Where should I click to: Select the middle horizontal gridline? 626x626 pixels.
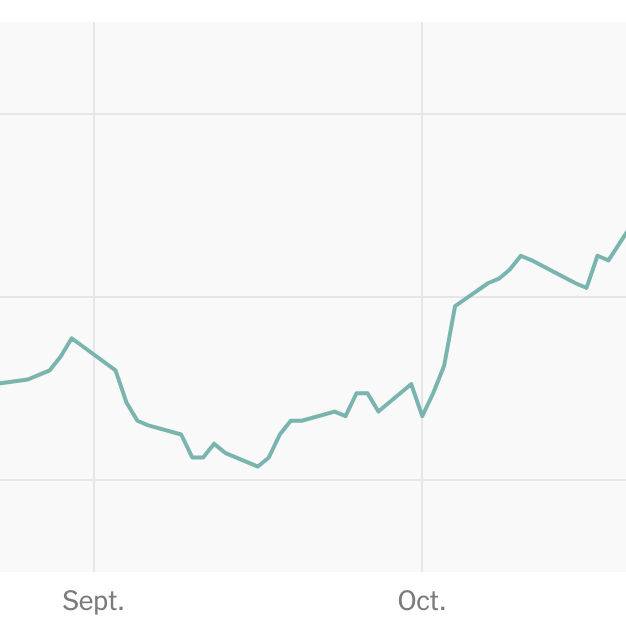tap(313, 297)
